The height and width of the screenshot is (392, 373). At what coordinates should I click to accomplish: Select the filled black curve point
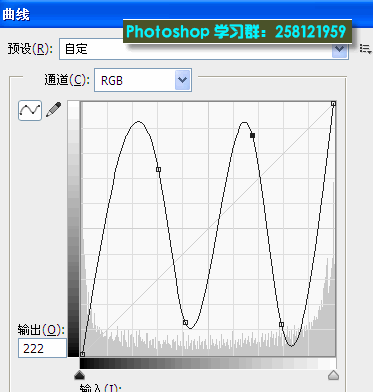(x=252, y=135)
